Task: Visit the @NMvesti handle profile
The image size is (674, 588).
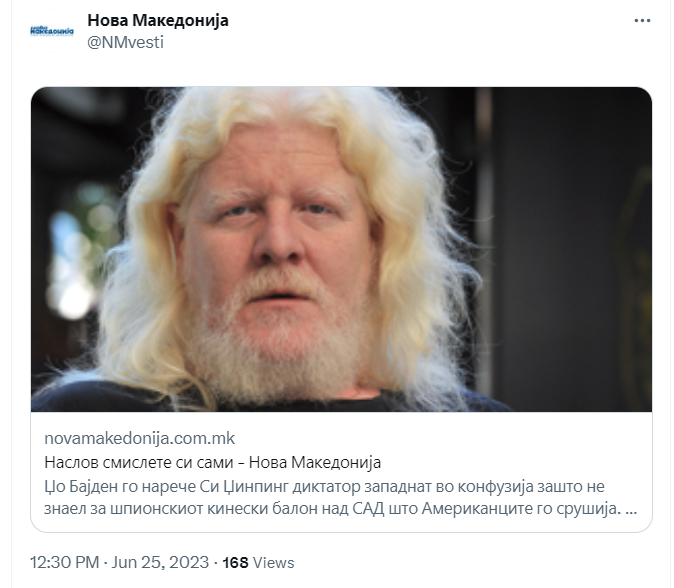Action: pyautogui.click(x=126, y=42)
